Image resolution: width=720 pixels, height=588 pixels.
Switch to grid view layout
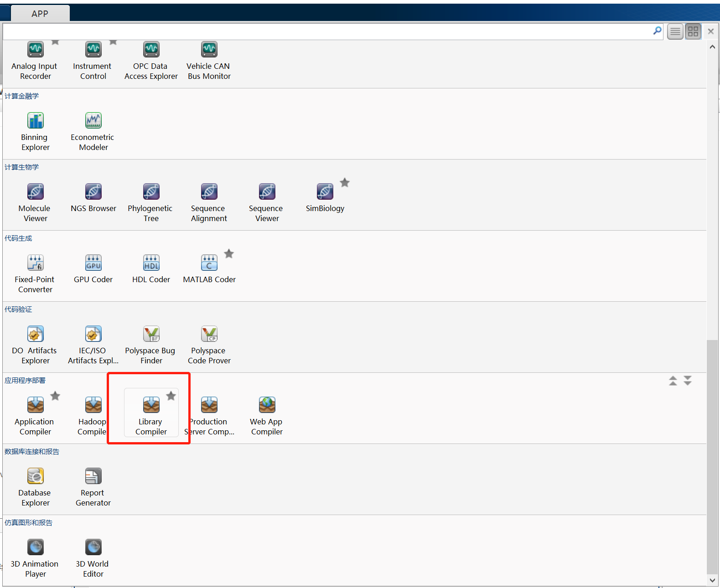pos(693,31)
